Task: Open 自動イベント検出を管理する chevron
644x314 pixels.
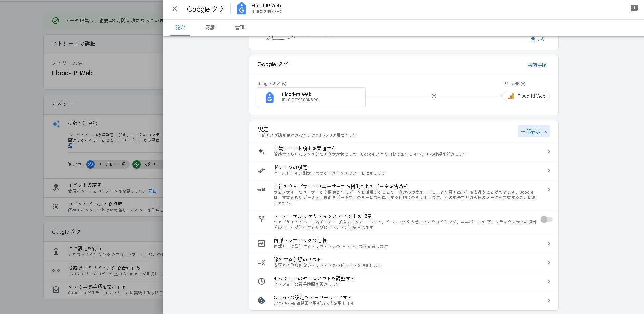Action: tap(549, 152)
